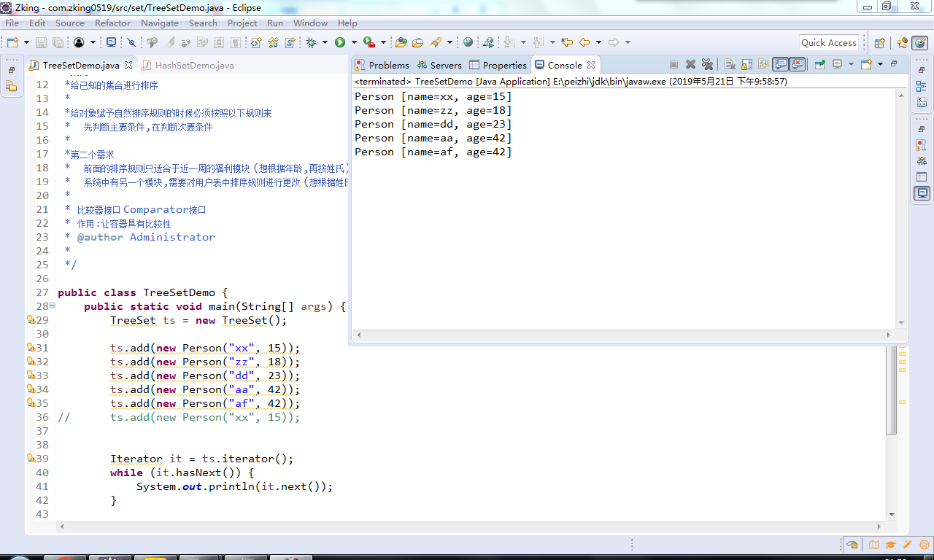Open the Run configurations dropdown arrow
The width and height of the screenshot is (934, 560).
click(x=354, y=42)
